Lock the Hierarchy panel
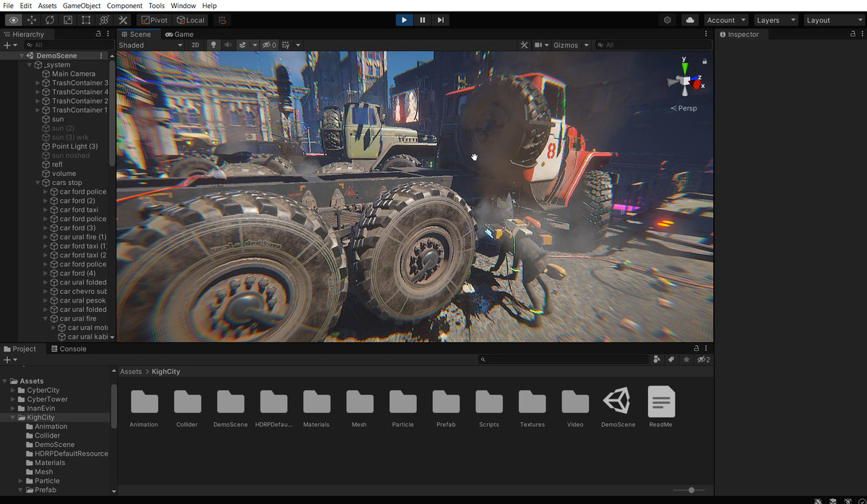867x504 pixels. 98,34
